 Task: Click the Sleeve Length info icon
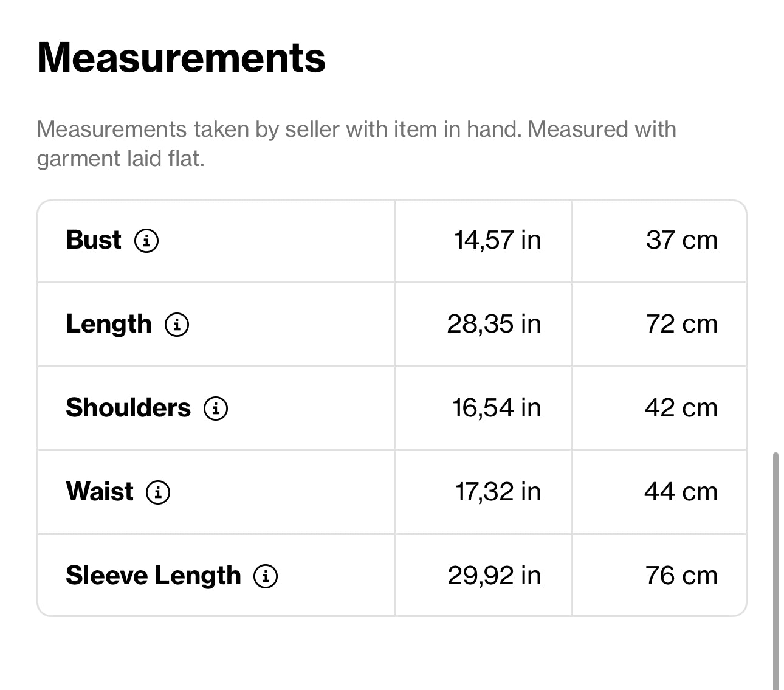[x=266, y=576]
